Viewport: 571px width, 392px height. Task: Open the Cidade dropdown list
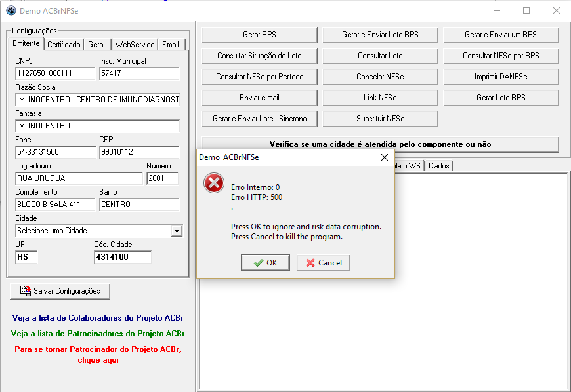click(177, 231)
